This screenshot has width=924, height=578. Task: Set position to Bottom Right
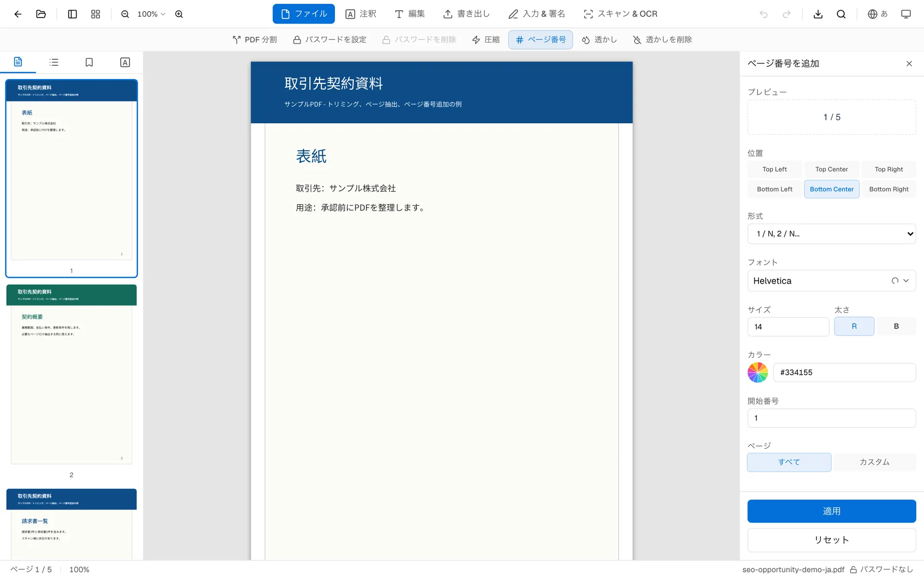tap(889, 189)
